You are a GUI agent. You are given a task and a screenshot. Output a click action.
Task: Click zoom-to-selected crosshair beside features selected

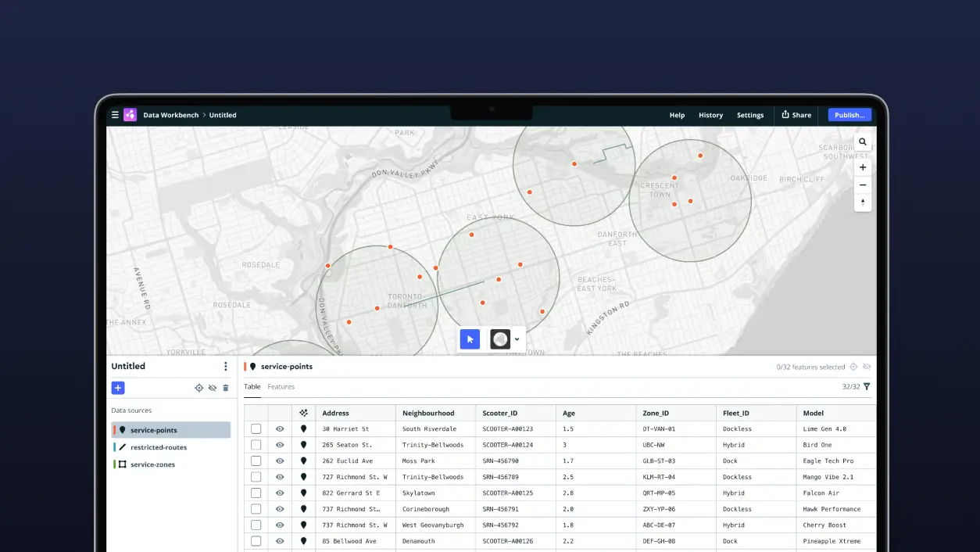853,367
